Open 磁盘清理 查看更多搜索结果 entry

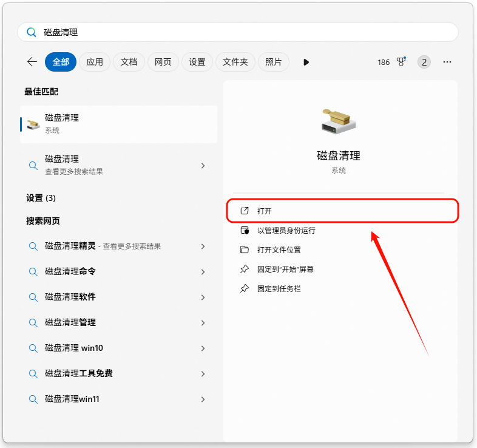pos(118,165)
